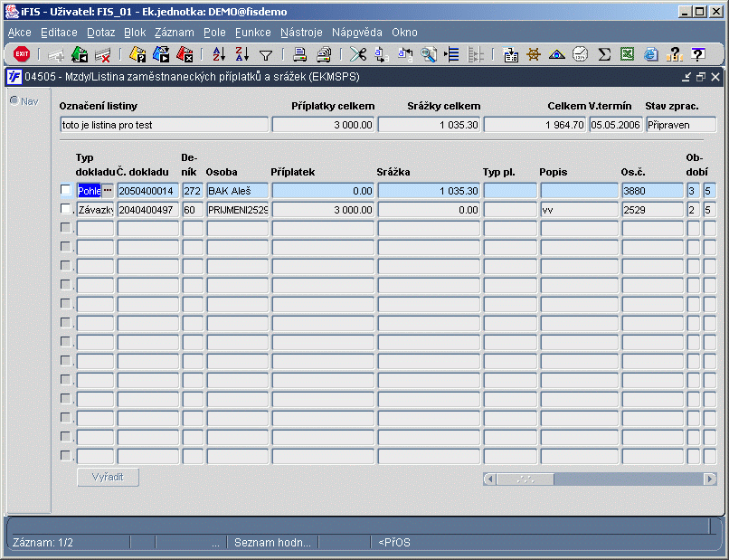This screenshot has height=560, width=729.
Task: Click the Označení listiny text field
Action: click(163, 125)
